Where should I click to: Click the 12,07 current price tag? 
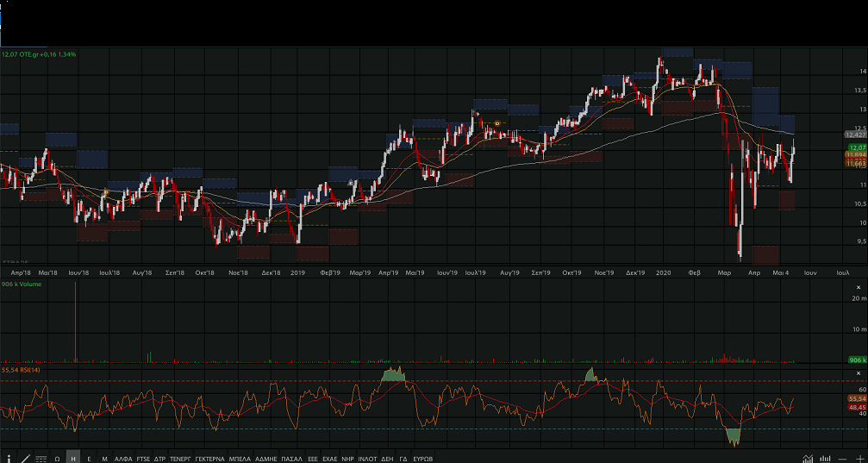[x=855, y=147]
